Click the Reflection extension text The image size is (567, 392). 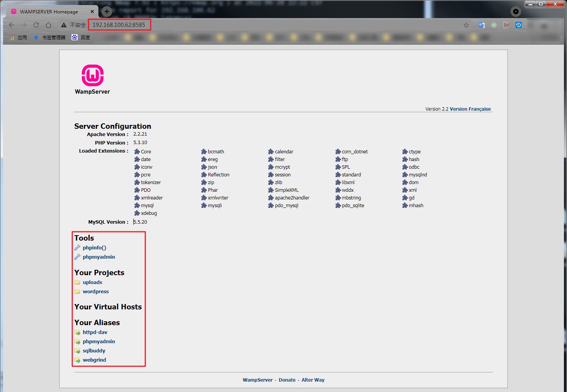(219, 175)
